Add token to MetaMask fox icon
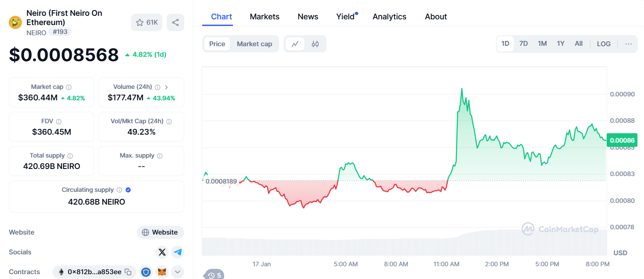 tap(162, 272)
